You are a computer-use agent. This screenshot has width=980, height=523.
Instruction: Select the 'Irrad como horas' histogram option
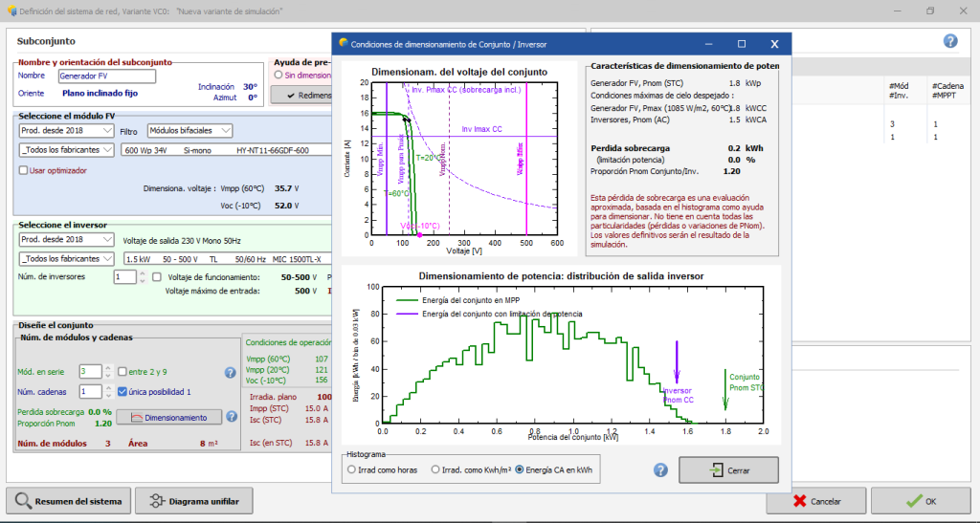pos(350,469)
